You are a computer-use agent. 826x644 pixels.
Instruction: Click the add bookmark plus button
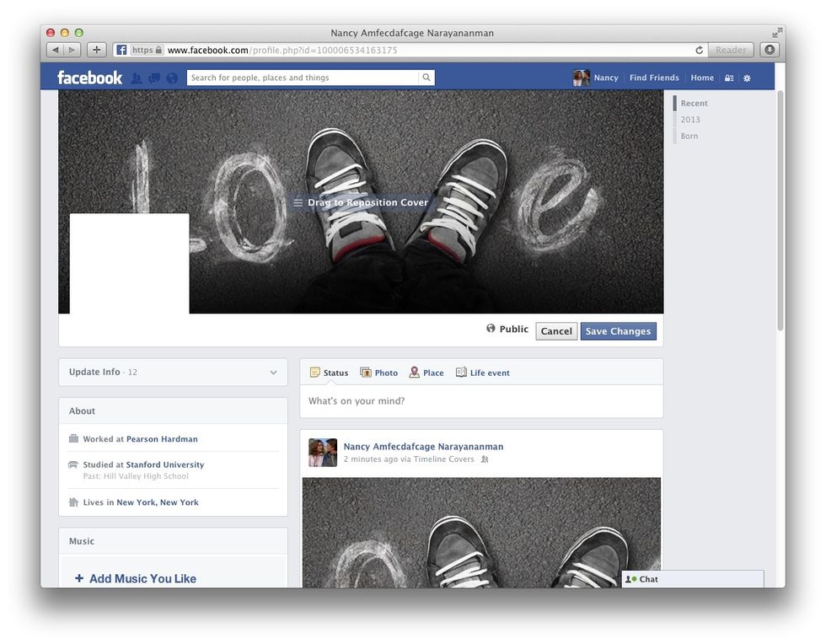pyautogui.click(x=96, y=50)
